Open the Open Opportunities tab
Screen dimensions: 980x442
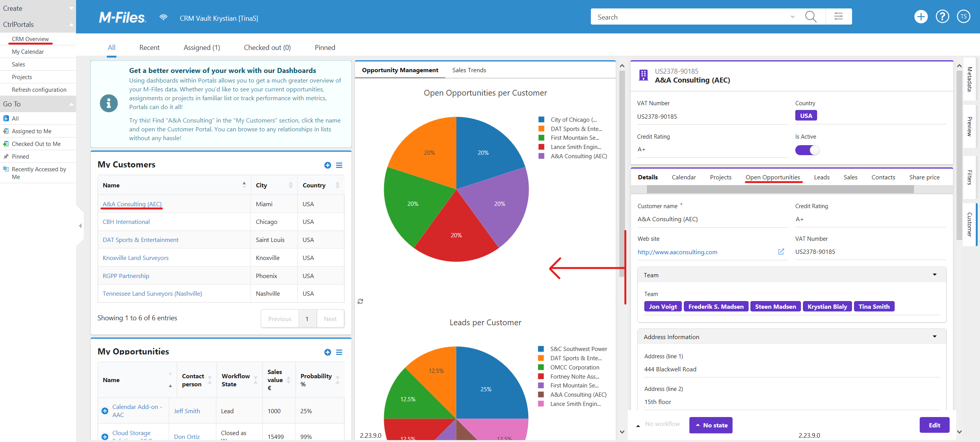(773, 177)
